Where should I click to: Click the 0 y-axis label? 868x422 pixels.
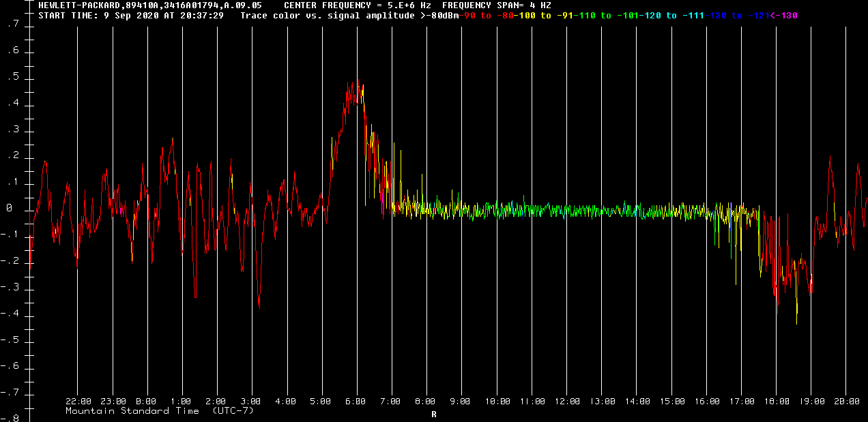click(10, 209)
